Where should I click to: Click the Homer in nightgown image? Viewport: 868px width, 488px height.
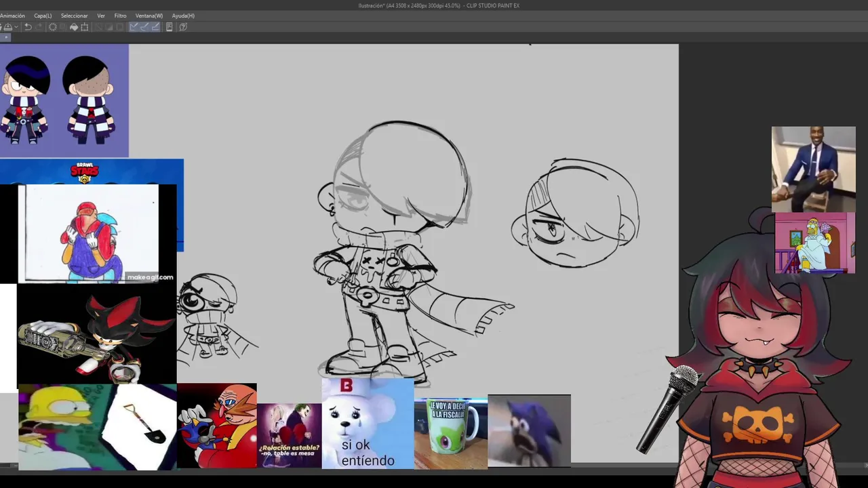click(x=815, y=243)
